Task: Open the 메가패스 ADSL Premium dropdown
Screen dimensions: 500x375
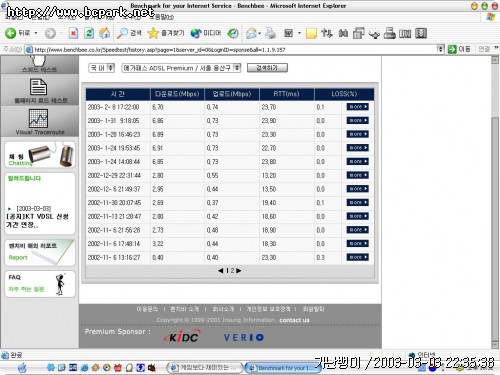Action: [181, 68]
